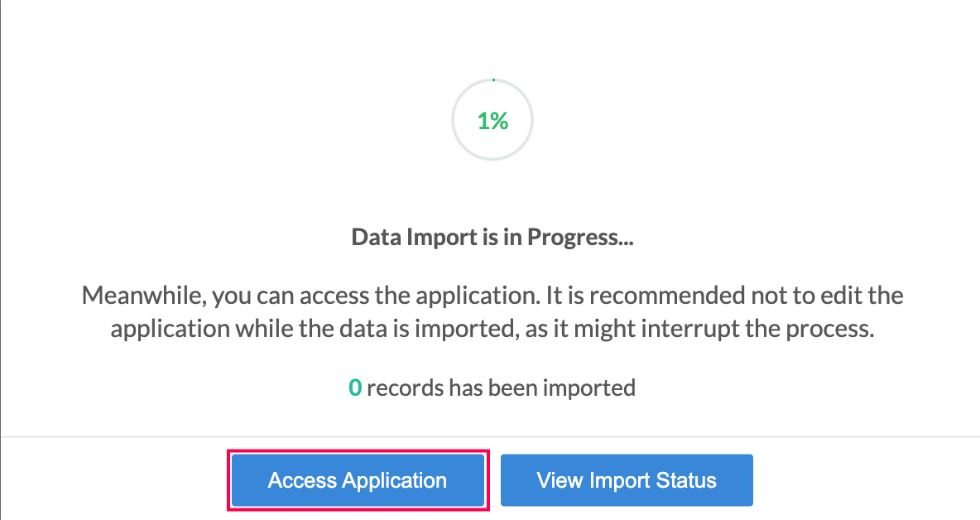Click the green 0 records counter
The image size is (980, 520).
click(355, 388)
